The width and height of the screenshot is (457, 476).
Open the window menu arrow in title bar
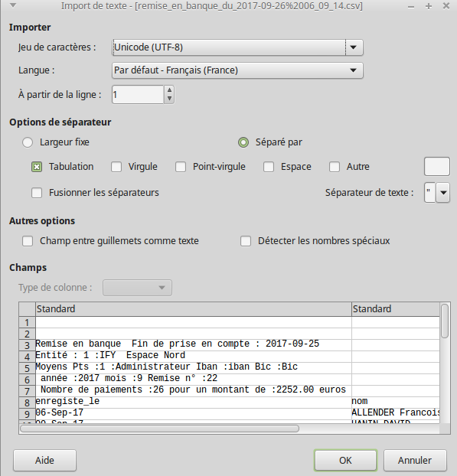[x=13, y=5]
